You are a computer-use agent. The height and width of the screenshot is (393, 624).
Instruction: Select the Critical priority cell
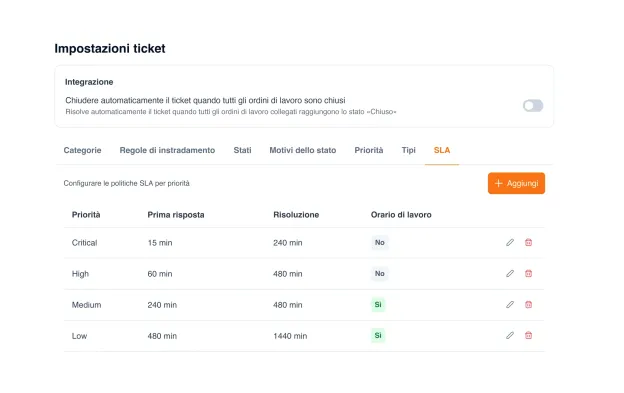[x=84, y=243]
